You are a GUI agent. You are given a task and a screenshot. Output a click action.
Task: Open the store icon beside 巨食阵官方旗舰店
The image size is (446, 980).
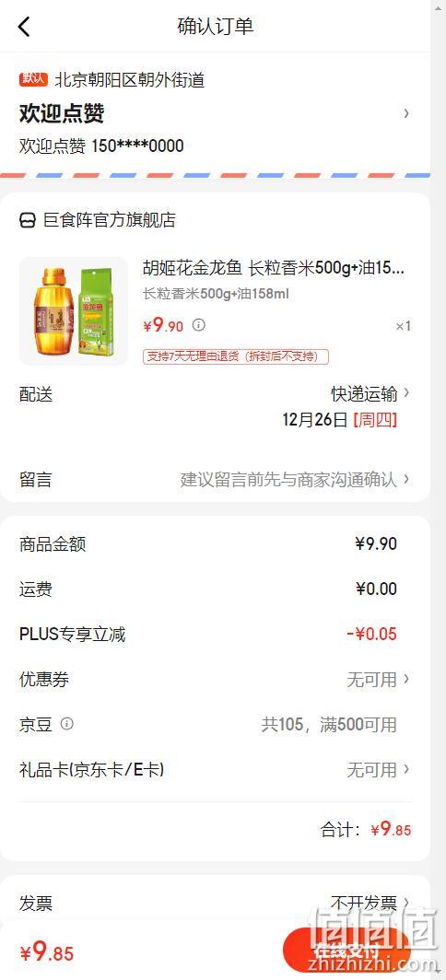point(28,221)
